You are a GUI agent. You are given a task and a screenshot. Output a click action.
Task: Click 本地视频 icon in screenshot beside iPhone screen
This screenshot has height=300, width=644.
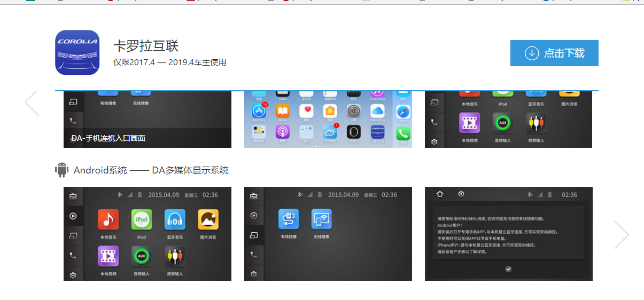469,123
